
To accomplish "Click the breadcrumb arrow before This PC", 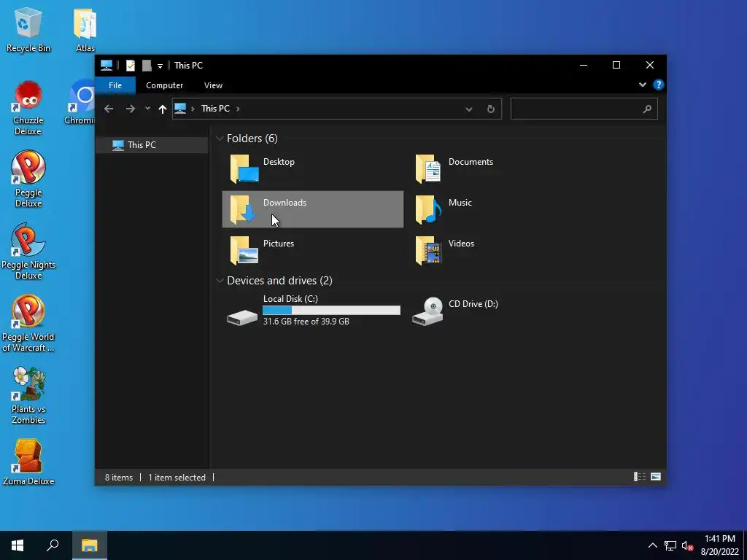I will (x=193, y=109).
